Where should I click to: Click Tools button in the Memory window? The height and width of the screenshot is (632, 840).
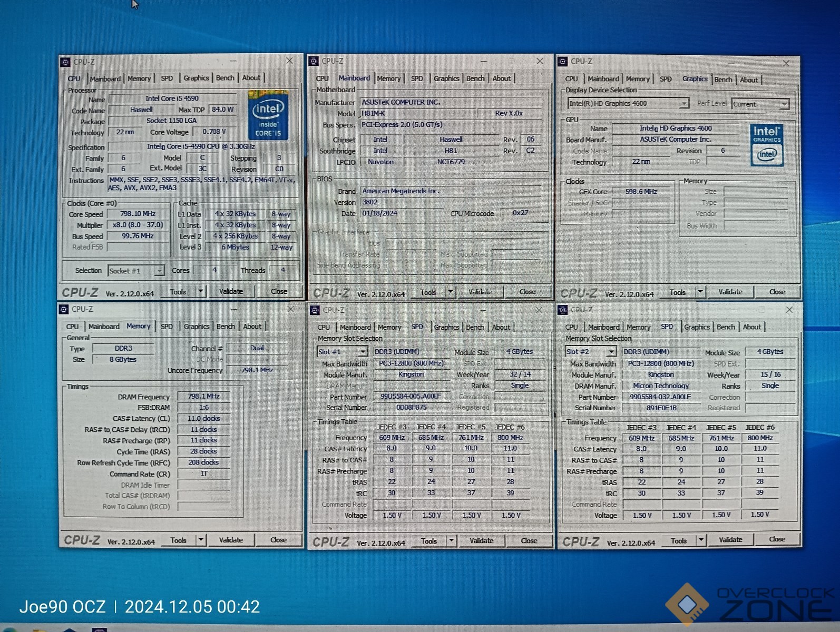click(x=178, y=540)
